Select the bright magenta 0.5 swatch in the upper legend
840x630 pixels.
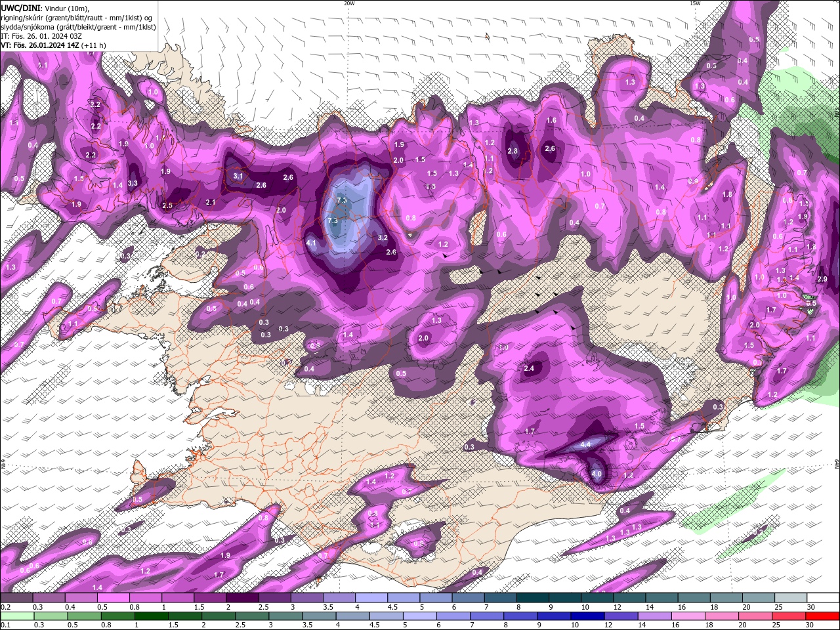point(114,598)
